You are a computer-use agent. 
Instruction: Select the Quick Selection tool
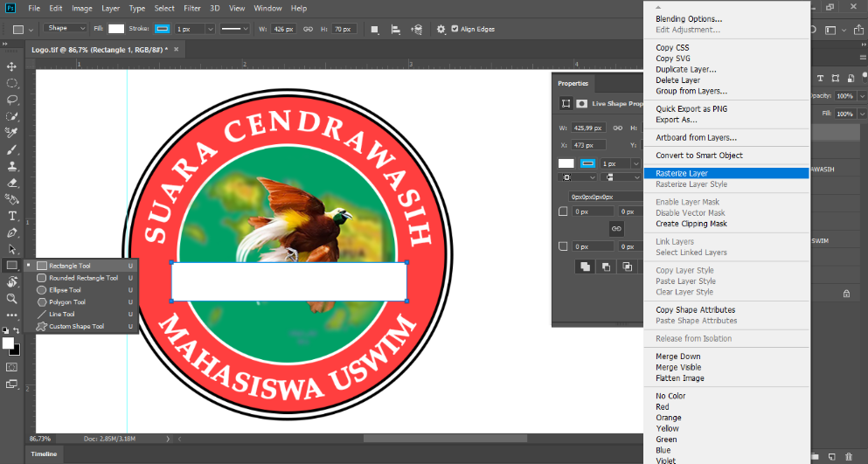[x=11, y=116]
